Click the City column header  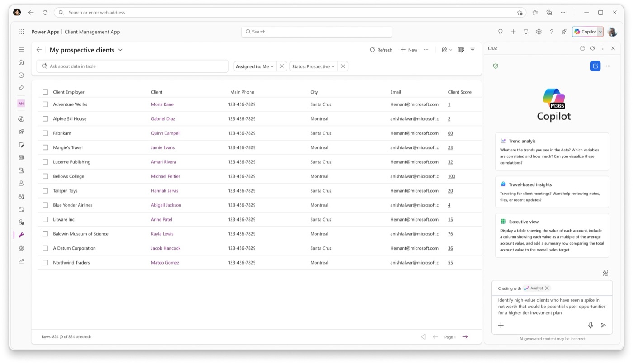click(314, 92)
